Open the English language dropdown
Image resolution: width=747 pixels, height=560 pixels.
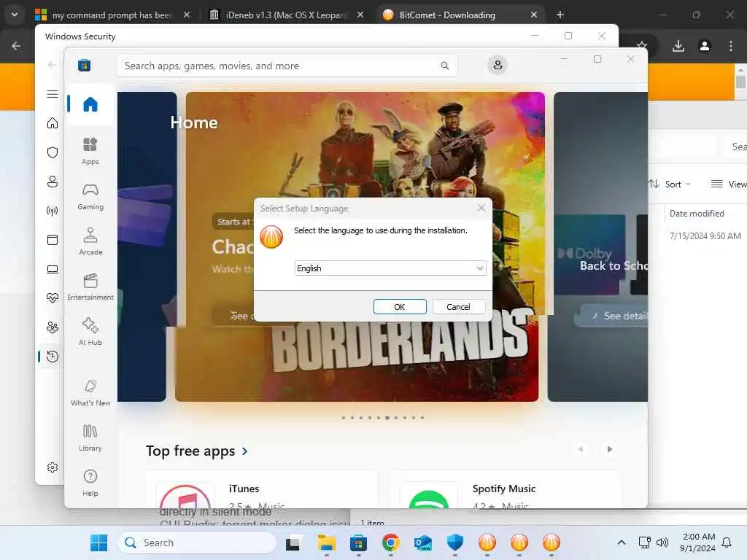(x=390, y=268)
